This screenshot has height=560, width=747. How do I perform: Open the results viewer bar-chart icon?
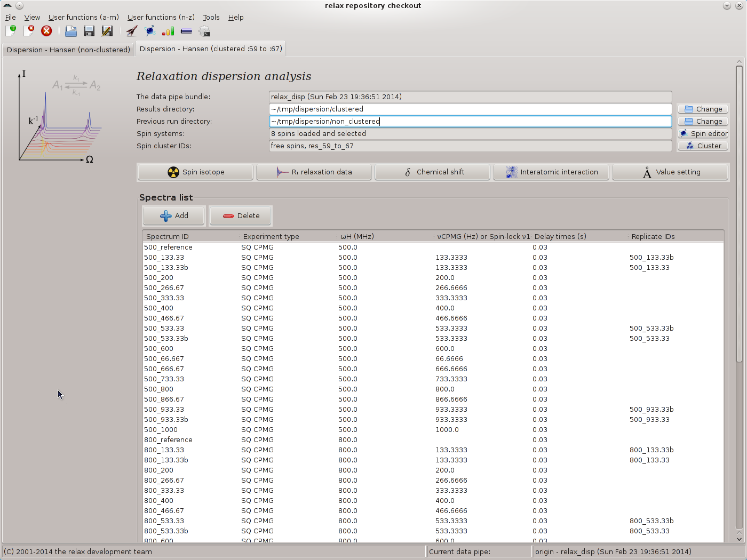tap(168, 31)
